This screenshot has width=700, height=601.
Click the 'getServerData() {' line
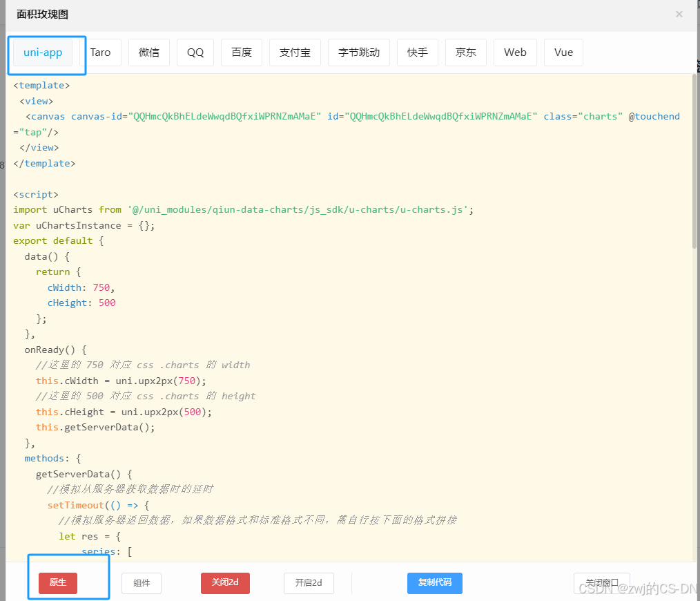(84, 474)
